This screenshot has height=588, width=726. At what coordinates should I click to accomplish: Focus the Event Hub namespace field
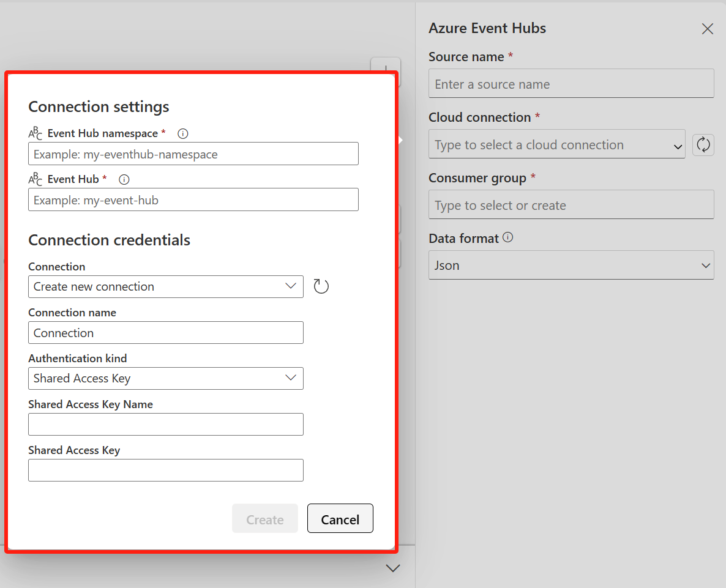click(x=193, y=154)
